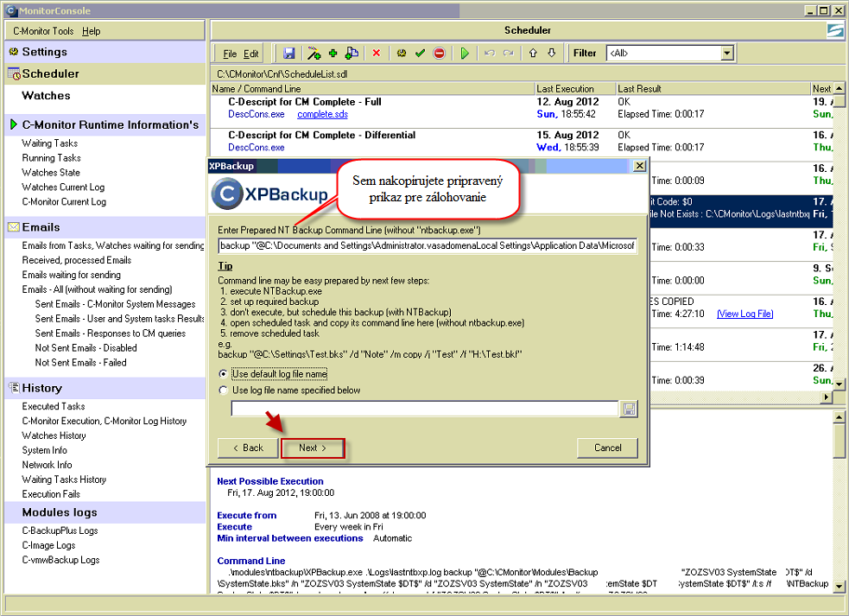
Task: Click the red X delete task icon
Action: [x=377, y=53]
